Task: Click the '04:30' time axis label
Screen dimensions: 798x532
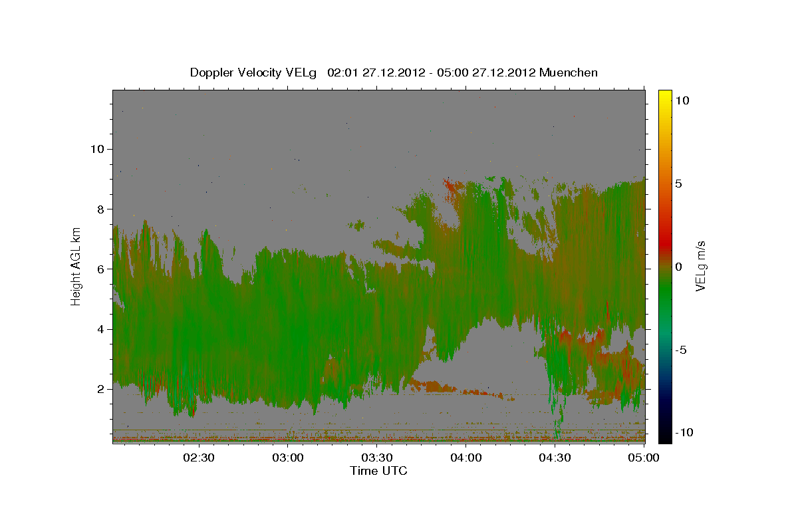Action: 555,458
